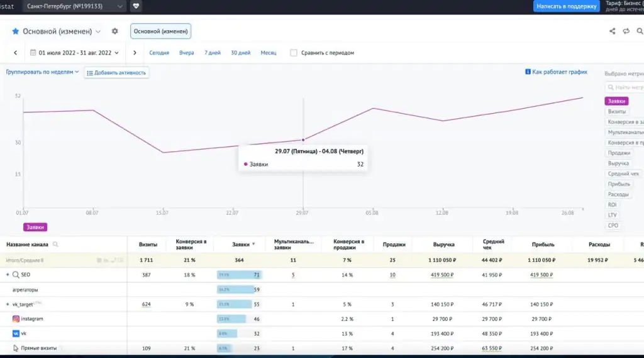Select the Основной (изменен) tab
644x358 pixels.
tap(160, 31)
